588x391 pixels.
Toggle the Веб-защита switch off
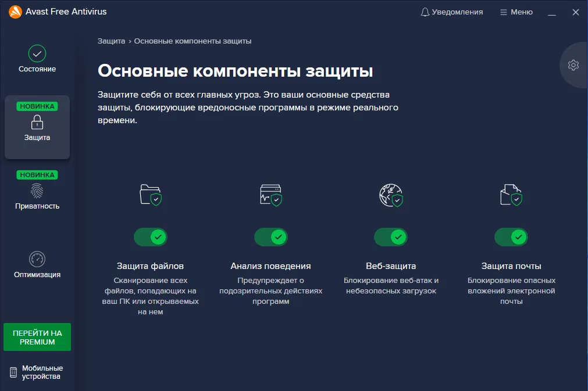click(391, 237)
